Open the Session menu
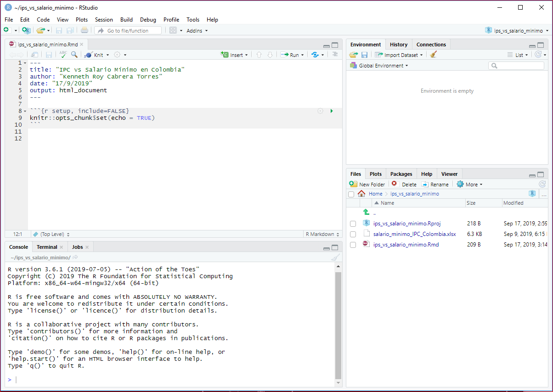 pyautogui.click(x=104, y=20)
